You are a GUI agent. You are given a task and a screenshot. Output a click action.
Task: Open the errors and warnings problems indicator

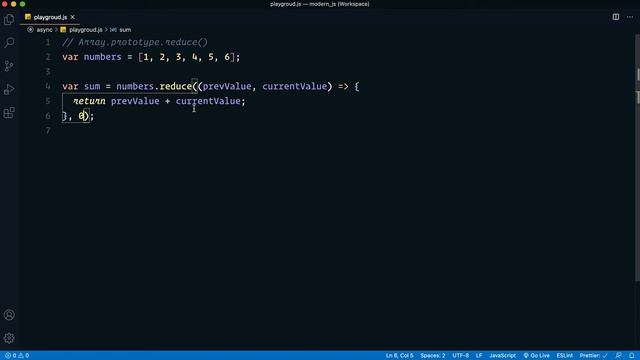point(17,356)
